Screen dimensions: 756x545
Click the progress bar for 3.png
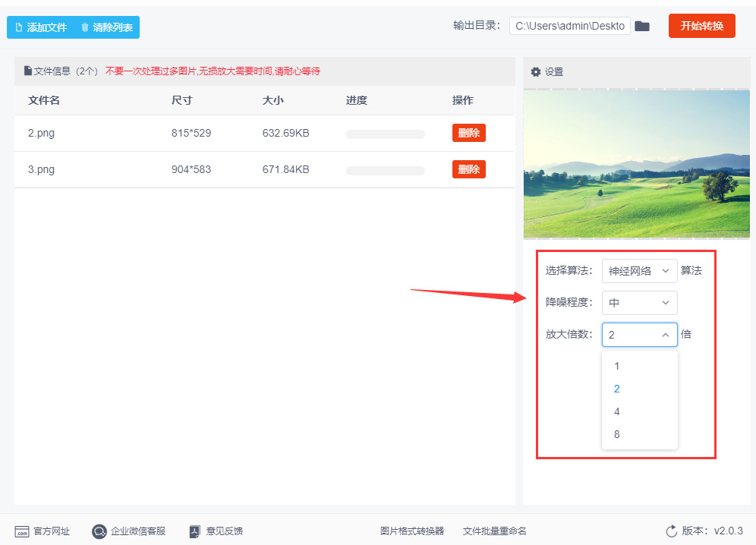[x=386, y=170]
